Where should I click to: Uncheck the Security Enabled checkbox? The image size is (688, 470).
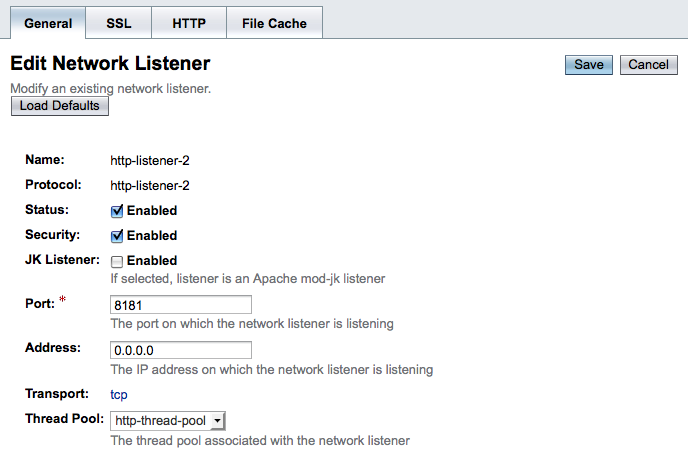click(x=117, y=236)
